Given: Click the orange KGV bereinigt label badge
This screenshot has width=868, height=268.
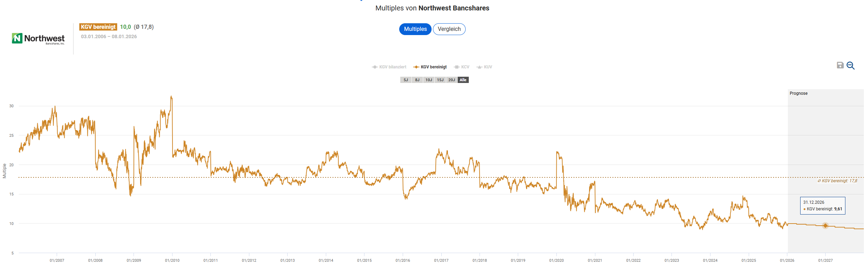Looking at the screenshot, I should pos(98,27).
